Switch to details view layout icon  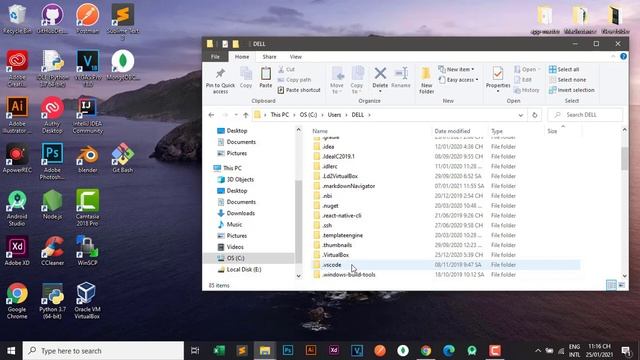[611, 285]
